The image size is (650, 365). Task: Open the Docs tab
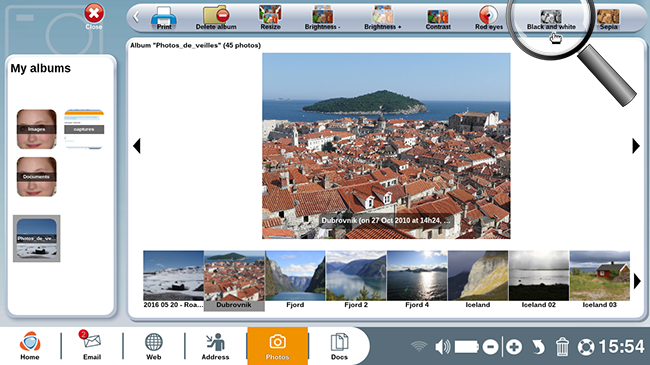click(x=339, y=346)
